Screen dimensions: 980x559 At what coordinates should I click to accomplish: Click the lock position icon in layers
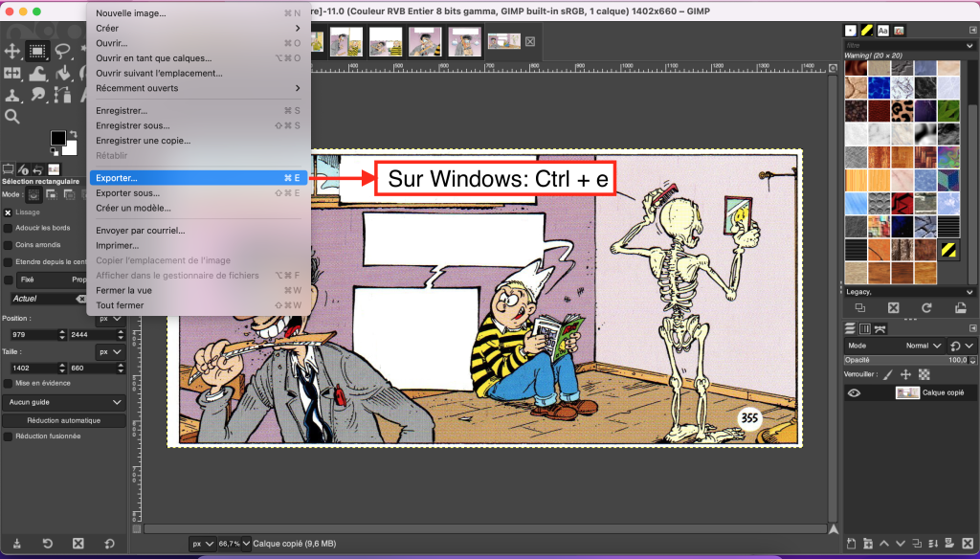[905, 374]
